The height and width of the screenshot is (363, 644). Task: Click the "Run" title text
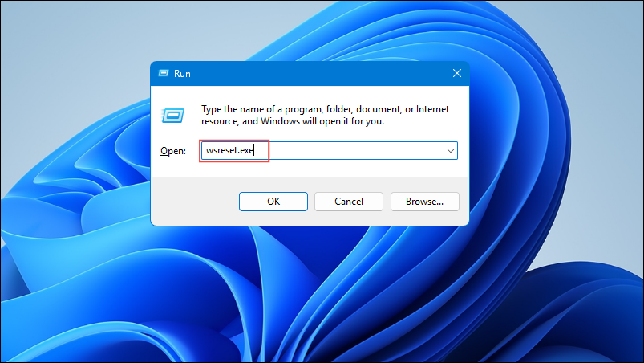click(182, 74)
